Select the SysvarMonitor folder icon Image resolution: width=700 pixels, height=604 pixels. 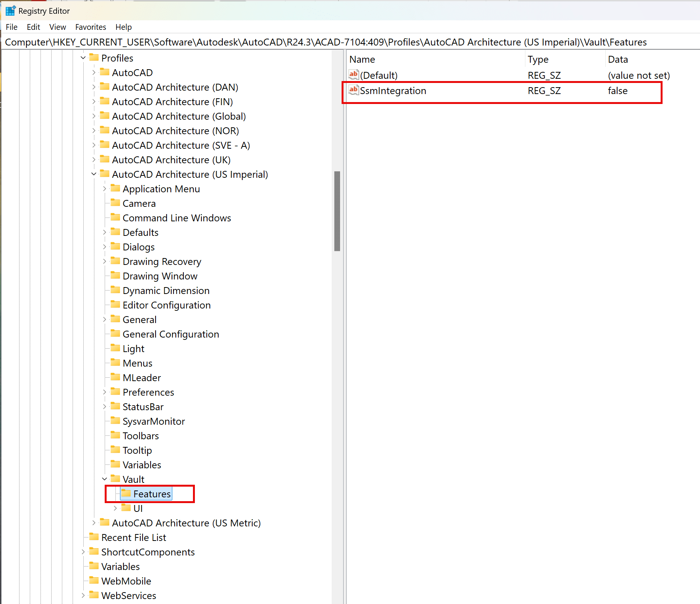115,421
